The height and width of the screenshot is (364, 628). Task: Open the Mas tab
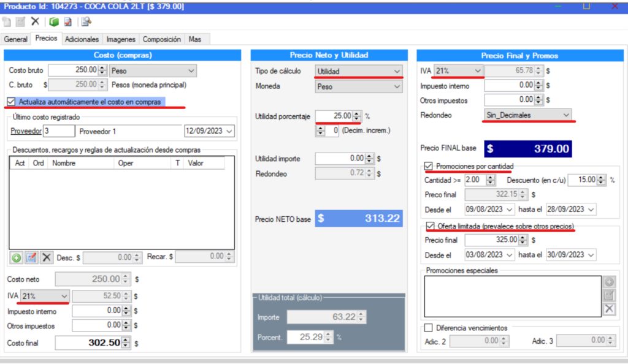(195, 39)
